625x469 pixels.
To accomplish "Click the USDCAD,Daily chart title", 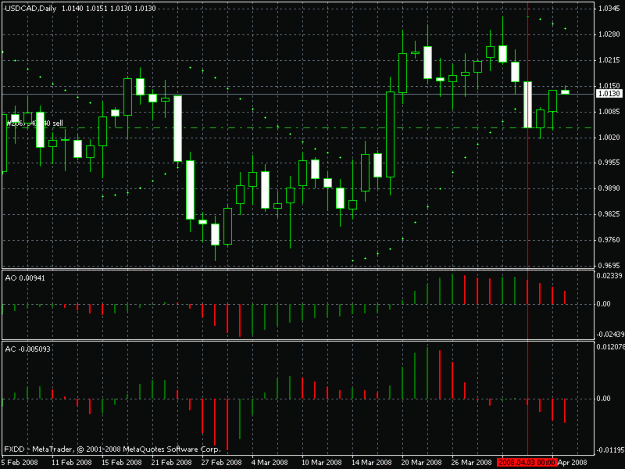I will (x=30, y=8).
